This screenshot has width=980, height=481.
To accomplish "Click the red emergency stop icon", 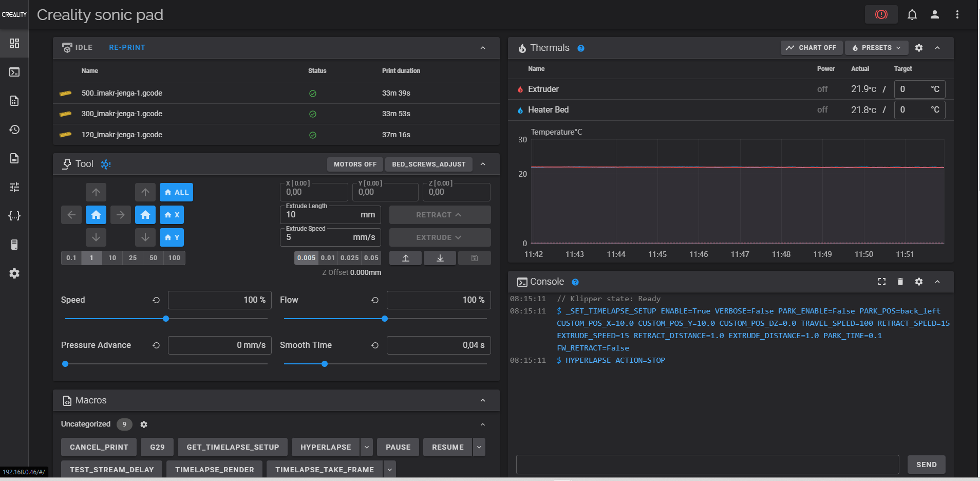I will [x=881, y=14].
